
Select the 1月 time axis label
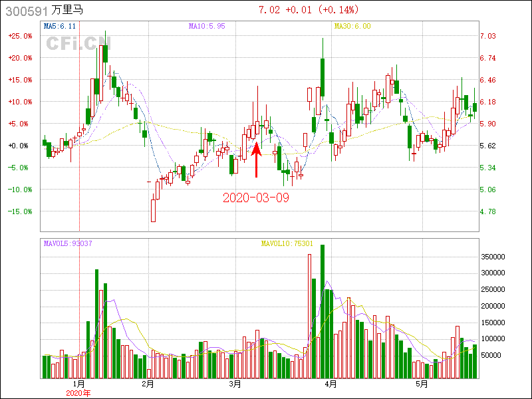pyautogui.click(x=78, y=384)
